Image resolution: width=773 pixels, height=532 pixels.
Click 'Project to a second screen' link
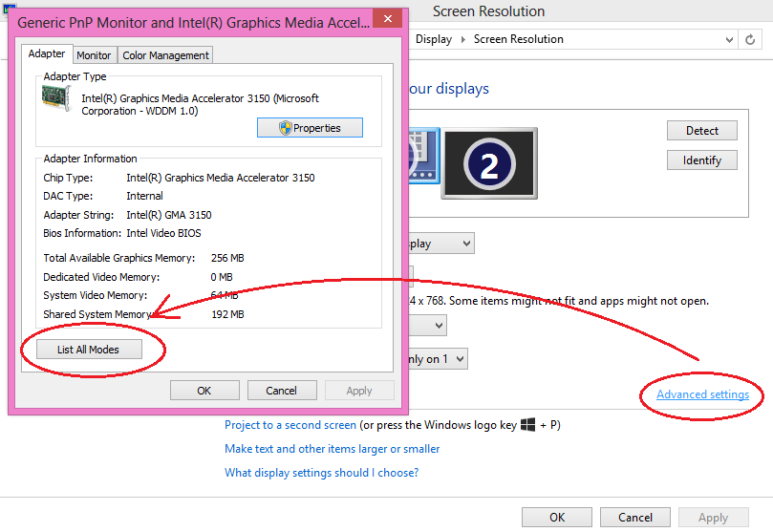tap(290, 425)
